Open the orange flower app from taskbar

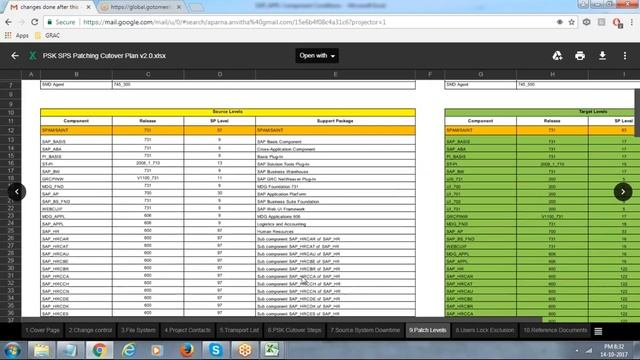[245, 350]
